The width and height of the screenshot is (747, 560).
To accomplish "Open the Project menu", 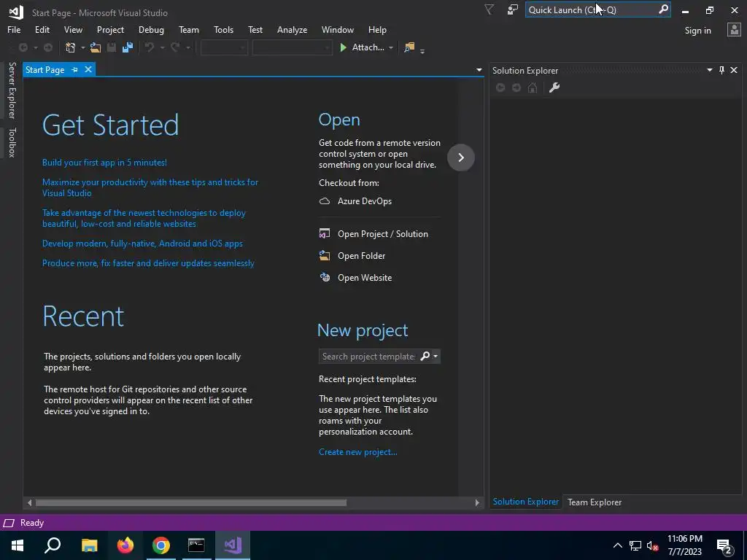I will (110, 29).
